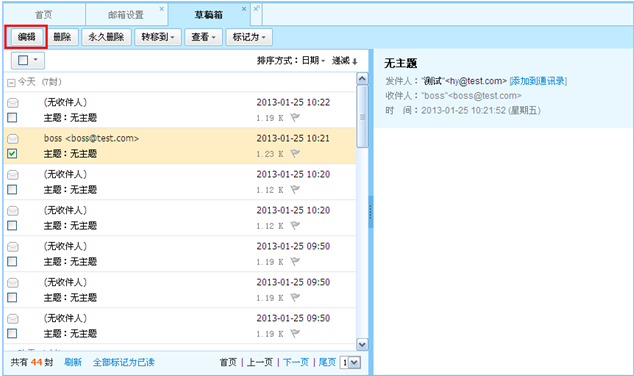634x376 pixels.
Task: Click the envelope icon of the 10:22 draft
Action: (x=13, y=103)
